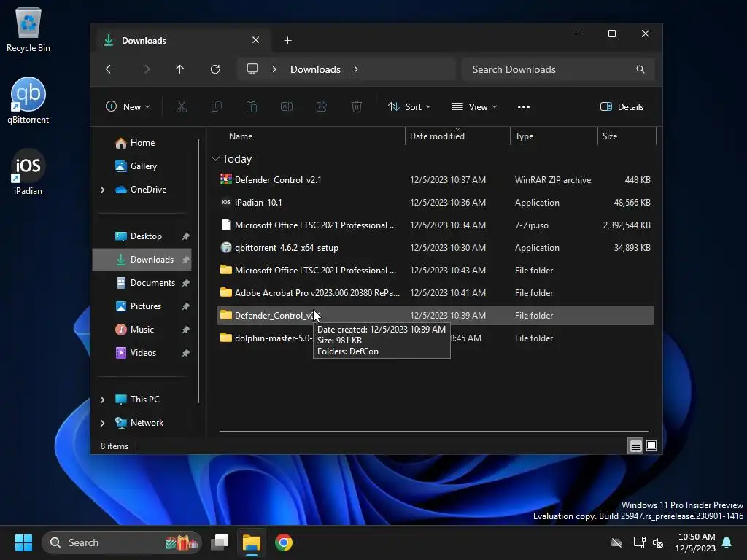Unpin Music pin icon in sidebar
747x560 pixels.
pyautogui.click(x=186, y=330)
